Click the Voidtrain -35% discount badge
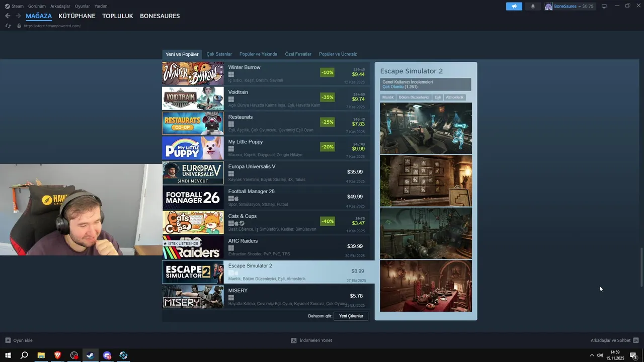The height and width of the screenshot is (362, 644). pyautogui.click(x=328, y=97)
